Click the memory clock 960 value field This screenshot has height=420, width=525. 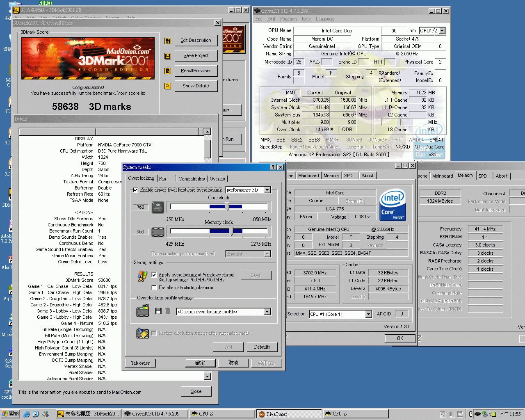point(141,232)
